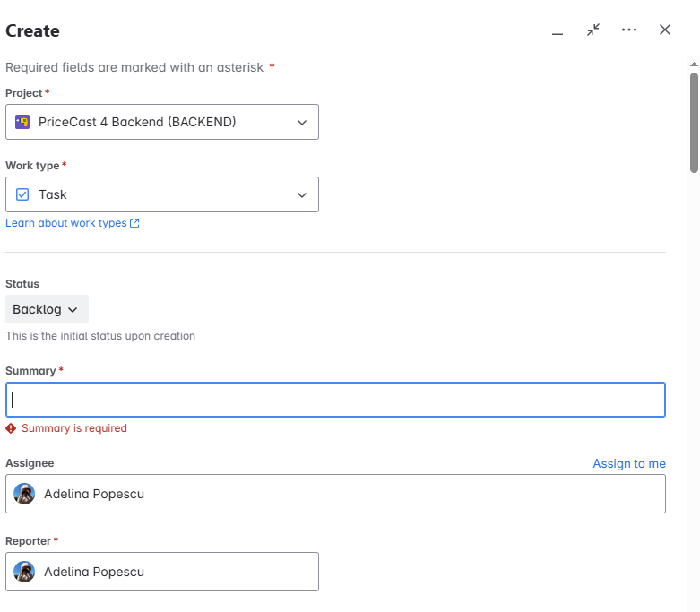Open the more actions ellipsis menu
The height and width of the screenshot is (612, 700).
[629, 30]
